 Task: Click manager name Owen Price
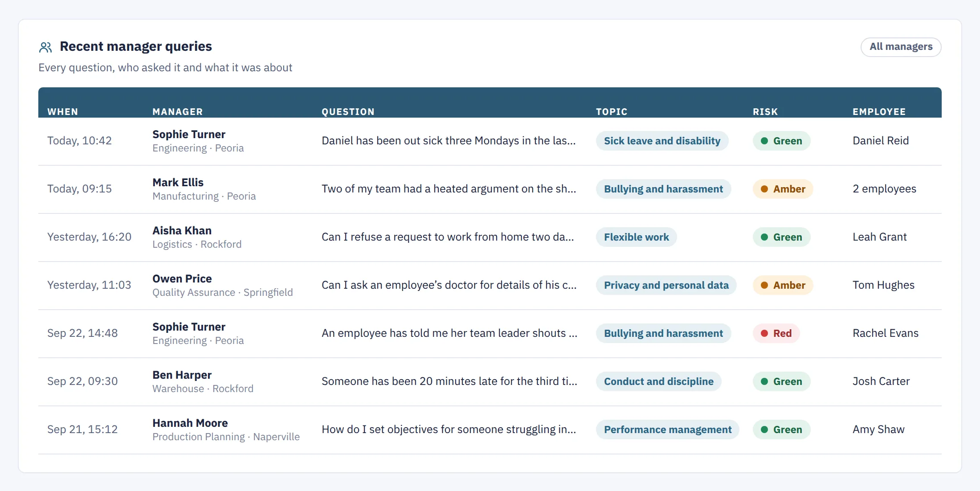[x=182, y=279]
